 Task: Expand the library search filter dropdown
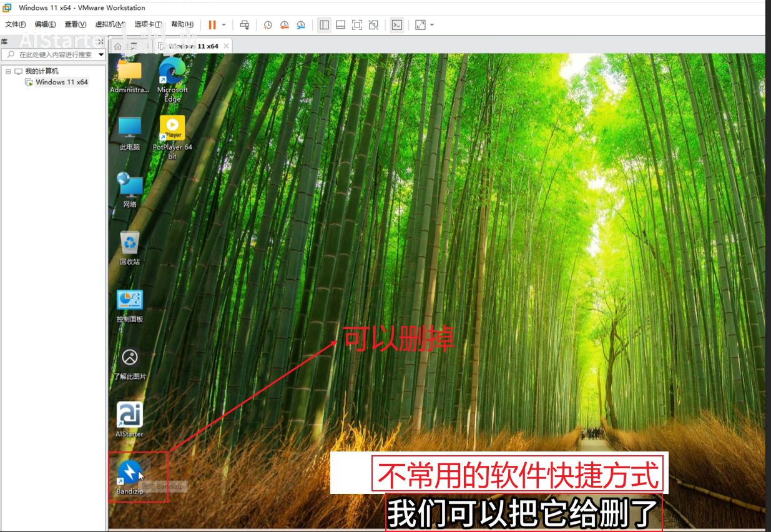[101, 55]
